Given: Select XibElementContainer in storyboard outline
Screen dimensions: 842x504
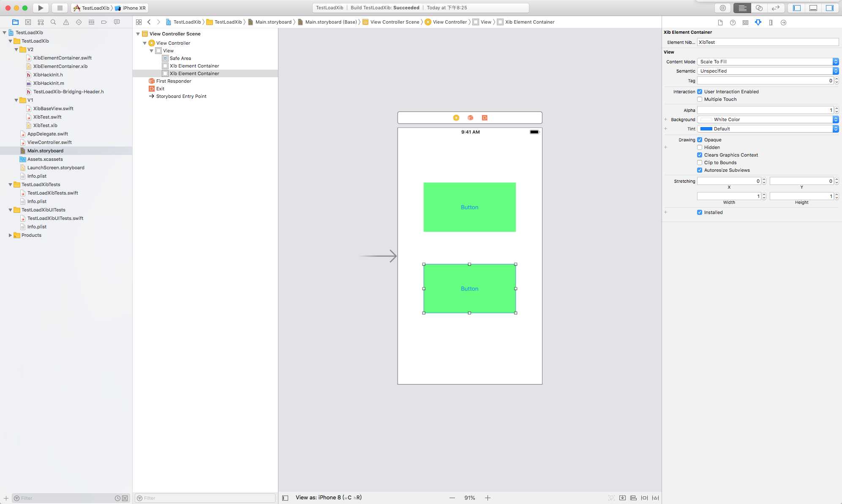Looking at the screenshot, I should click(194, 73).
